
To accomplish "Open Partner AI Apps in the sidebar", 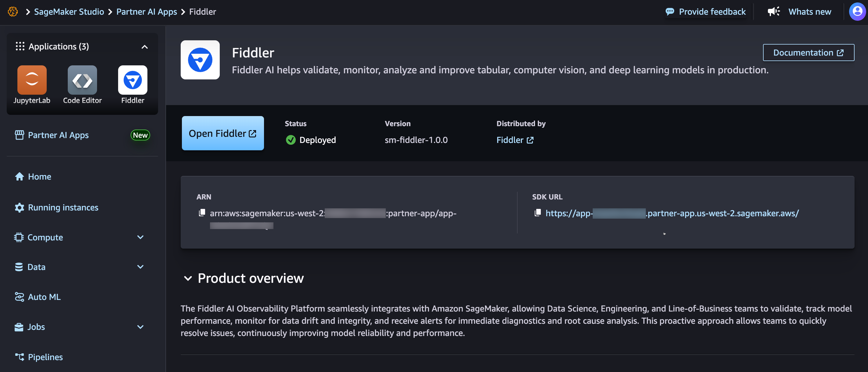I will click(x=58, y=135).
